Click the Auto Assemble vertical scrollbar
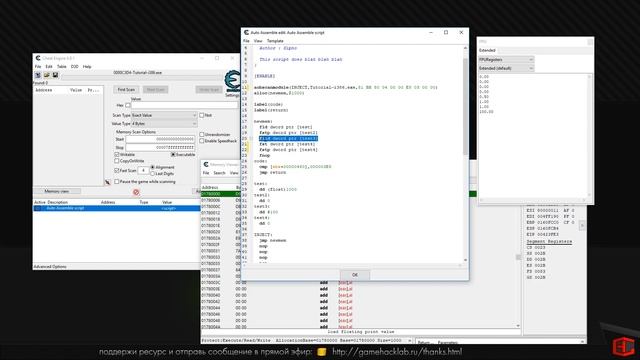Image resolution: width=640 pixels, height=360 pixels. point(465,153)
